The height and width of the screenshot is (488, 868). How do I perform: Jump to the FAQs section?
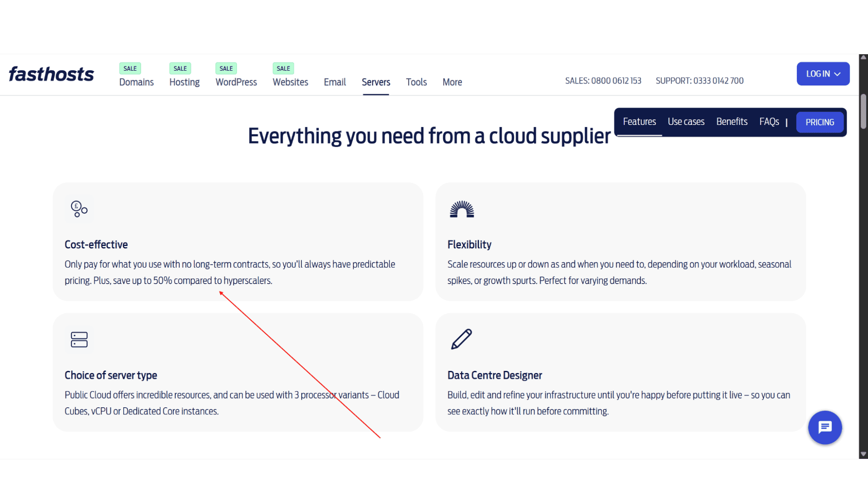(769, 122)
